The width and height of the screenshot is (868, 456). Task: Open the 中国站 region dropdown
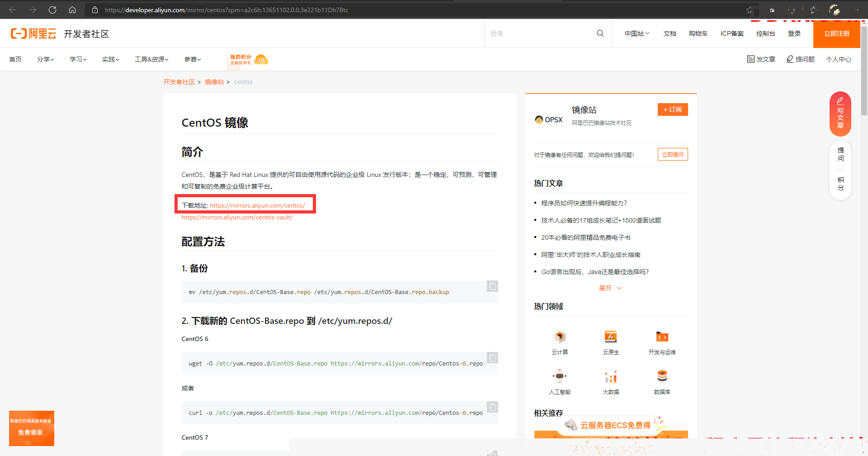click(x=637, y=33)
